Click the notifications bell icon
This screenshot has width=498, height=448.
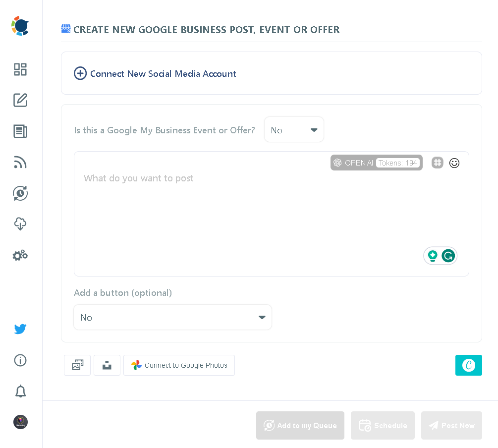coord(20,392)
